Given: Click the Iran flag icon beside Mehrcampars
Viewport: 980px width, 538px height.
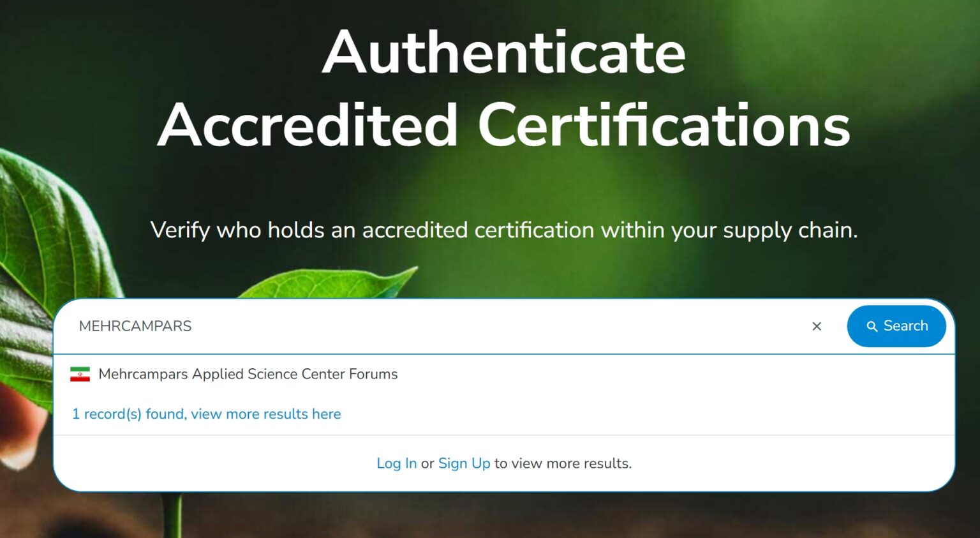Looking at the screenshot, I should (x=80, y=374).
